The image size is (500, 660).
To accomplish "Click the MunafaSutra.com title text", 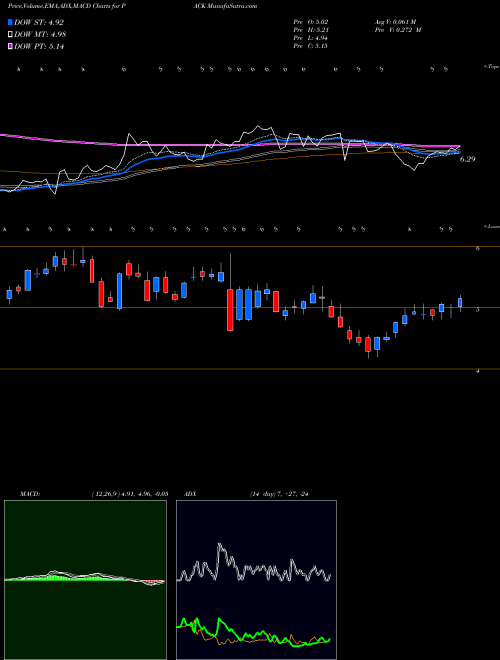I will 231,6.
